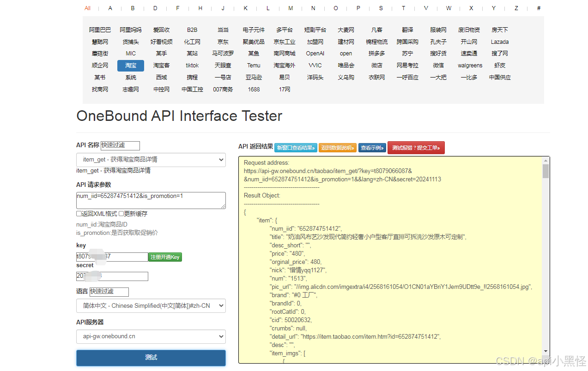Click the result panel scroll-up arrow

[x=546, y=160]
